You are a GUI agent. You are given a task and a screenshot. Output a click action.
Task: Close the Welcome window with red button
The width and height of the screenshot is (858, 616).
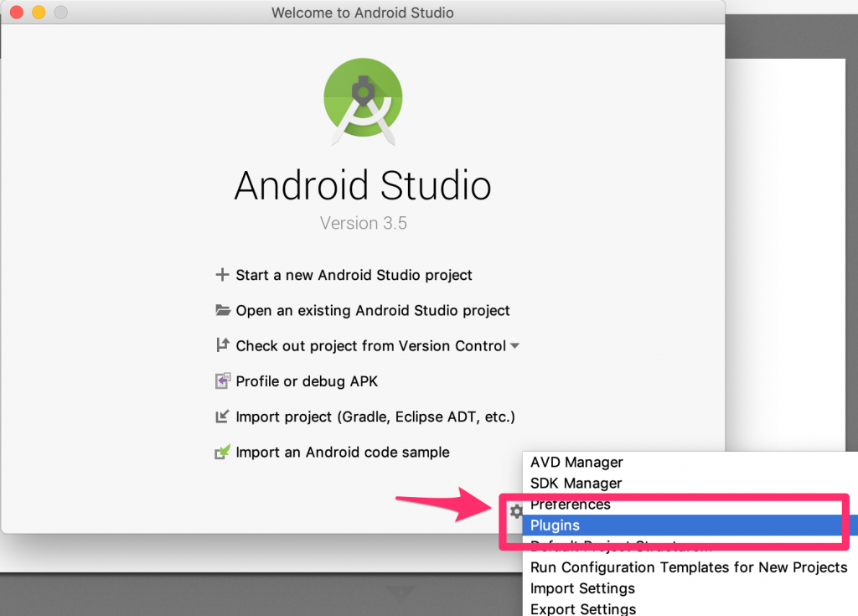click(17, 12)
